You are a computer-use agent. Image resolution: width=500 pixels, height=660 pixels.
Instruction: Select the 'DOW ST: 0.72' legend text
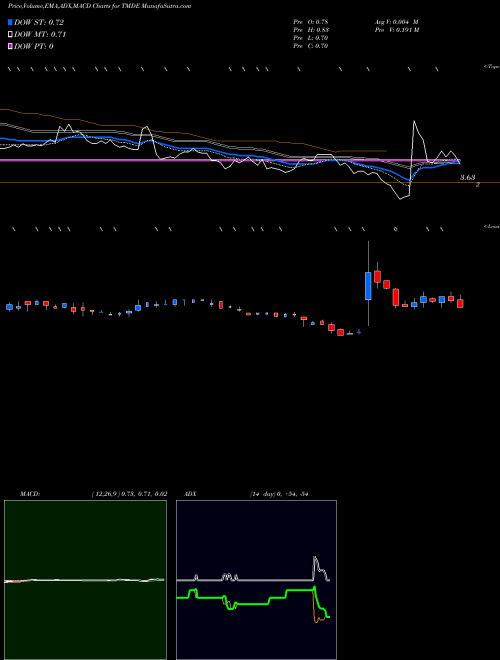(39, 22)
